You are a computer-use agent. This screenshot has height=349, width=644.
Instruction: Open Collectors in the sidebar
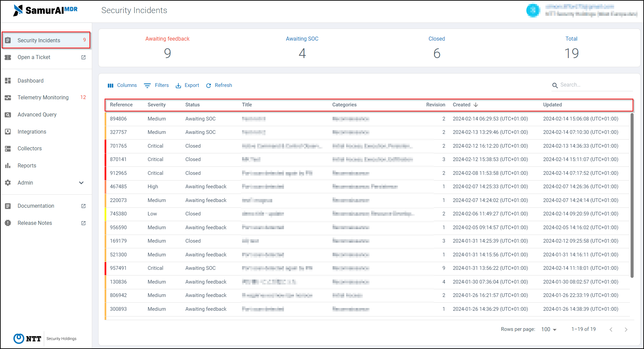point(46,149)
